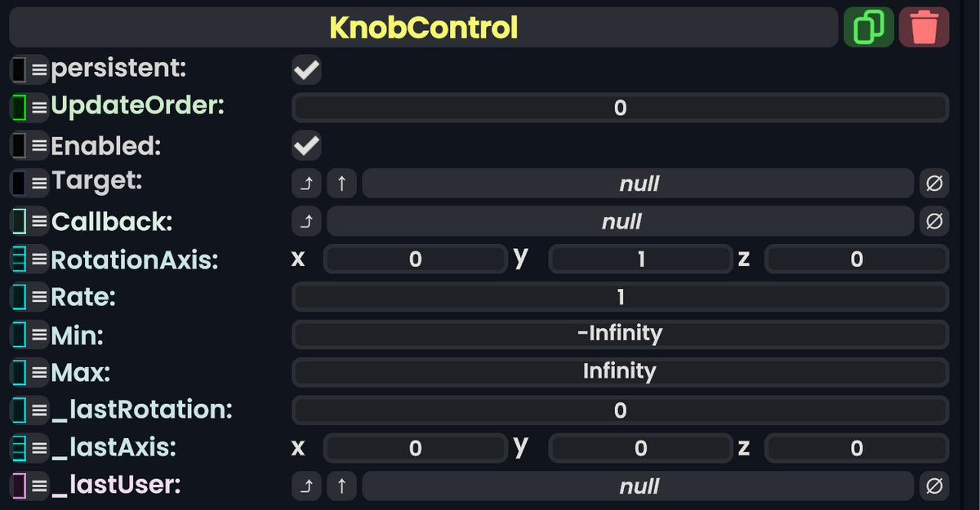The width and height of the screenshot is (980, 510).
Task: Clear the Callback reference with Ø icon
Action: pyautogui.click(x=934, y=221)
